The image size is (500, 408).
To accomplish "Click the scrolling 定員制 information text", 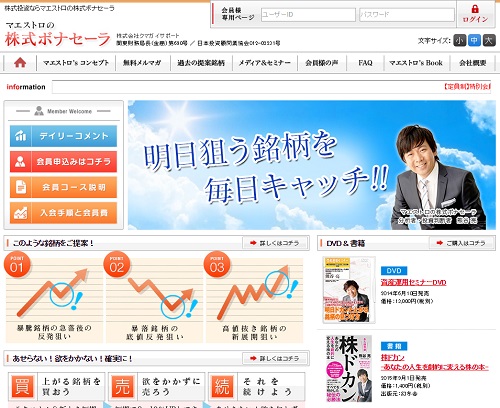I will pos(467,87).
